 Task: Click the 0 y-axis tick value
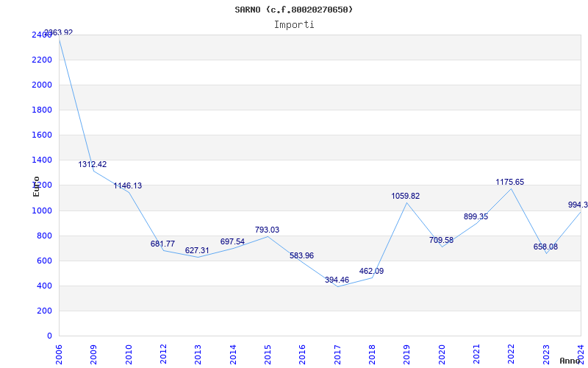tap(49, 336)
